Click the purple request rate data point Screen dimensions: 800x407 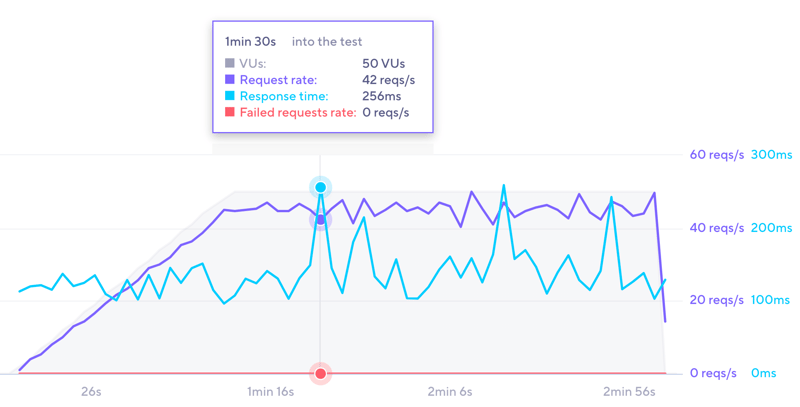pos(321,220)
